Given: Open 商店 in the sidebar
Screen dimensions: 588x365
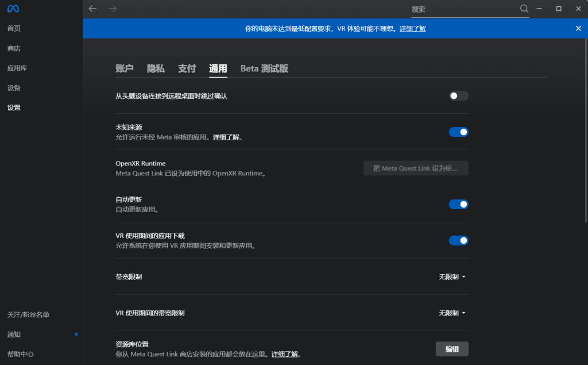Looking at the screenshot, I should (14, 48).
